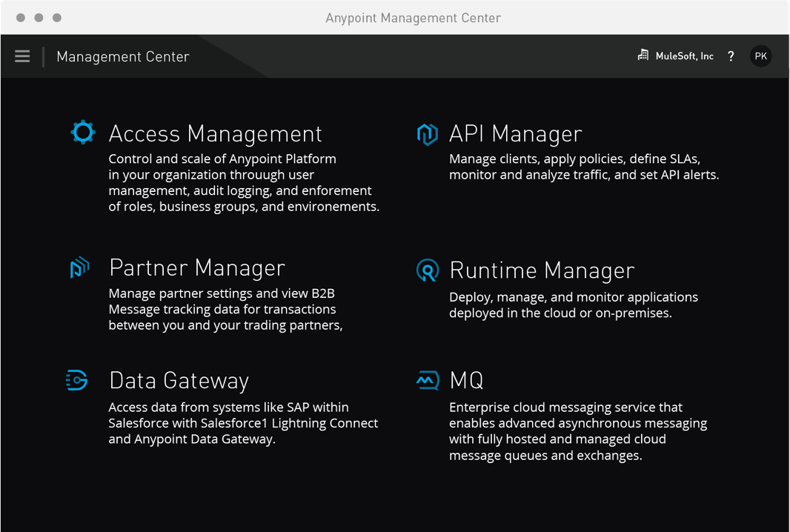Open Data Gateway from its heading

point(179,380)
